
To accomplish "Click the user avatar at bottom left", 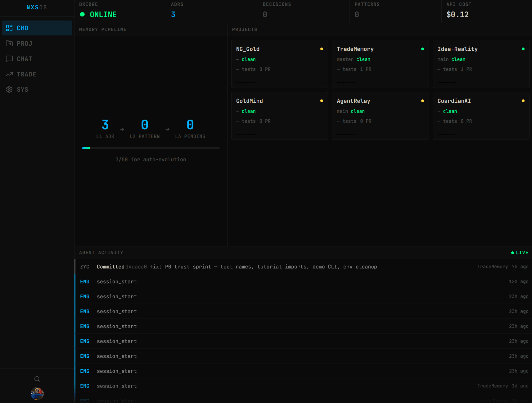I will 37,393.
